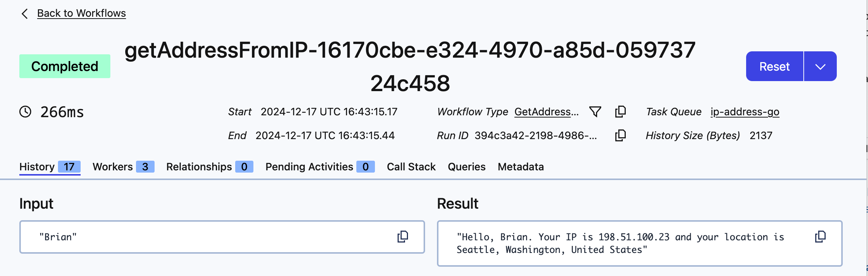
Task: Click the GetAddress workflow type link
Action: [x=546, y=111]
